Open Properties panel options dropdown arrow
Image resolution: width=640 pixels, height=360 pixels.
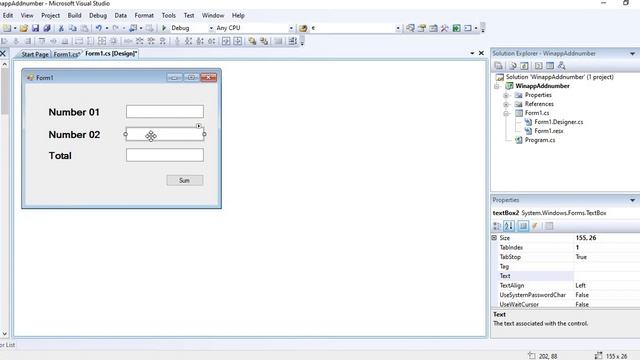(x=632, y=200)
